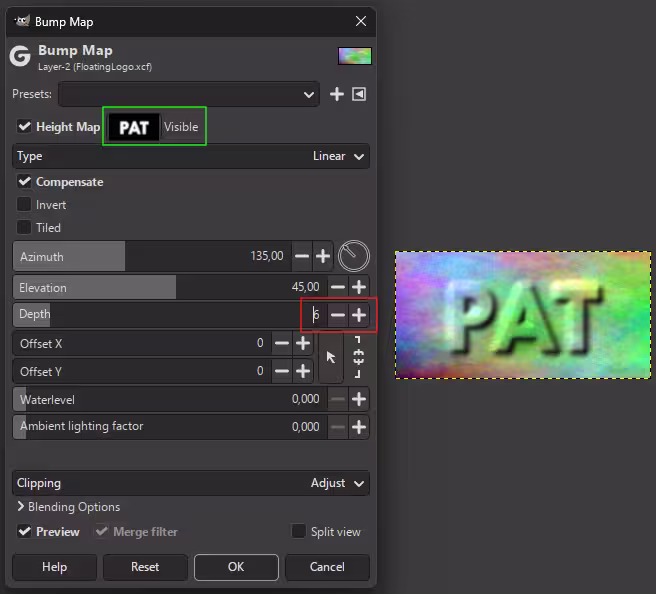Expand the Blending Options section
The height and width of the screenshot is (594, 656).
(x=69, y=507)
